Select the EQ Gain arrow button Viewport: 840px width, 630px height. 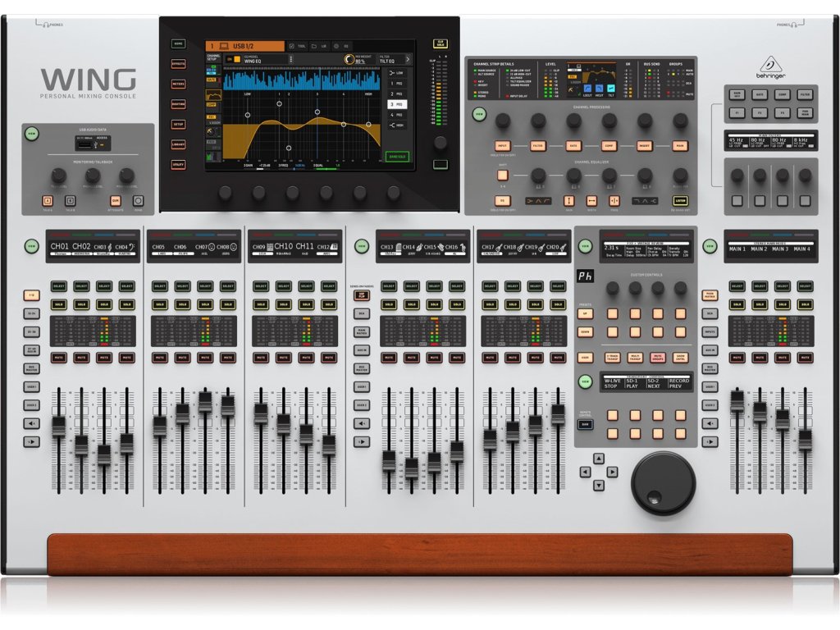569,201
